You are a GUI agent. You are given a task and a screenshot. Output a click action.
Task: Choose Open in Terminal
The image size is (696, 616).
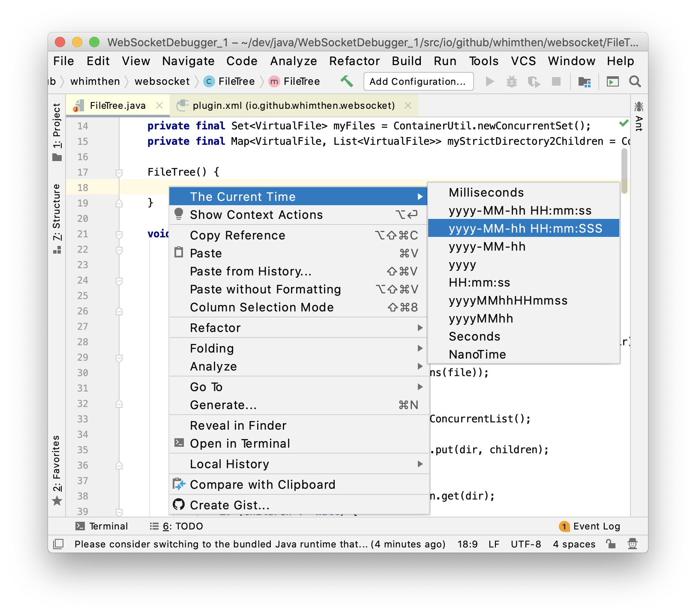[299, 443]
